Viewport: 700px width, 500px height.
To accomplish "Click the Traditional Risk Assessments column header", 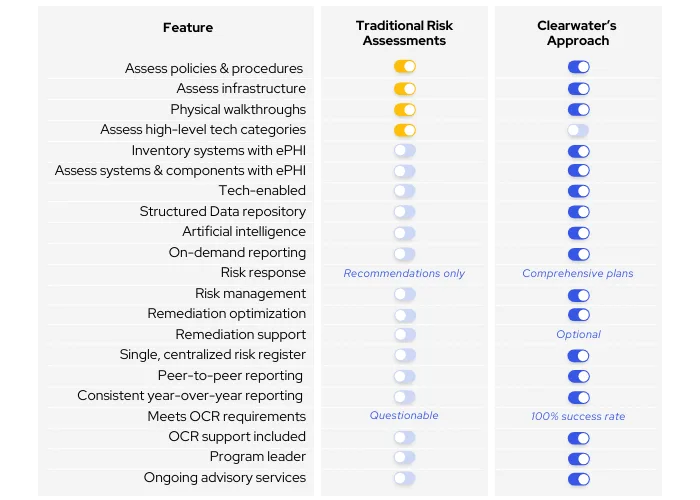I will [404, 33].
